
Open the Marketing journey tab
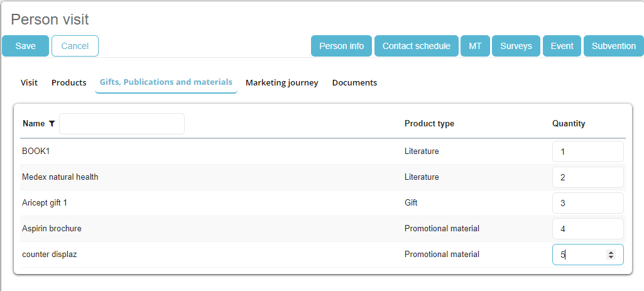pos(281,82)
